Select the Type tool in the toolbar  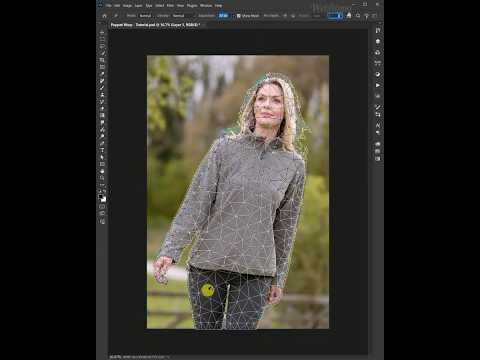[x=102, y=150]
